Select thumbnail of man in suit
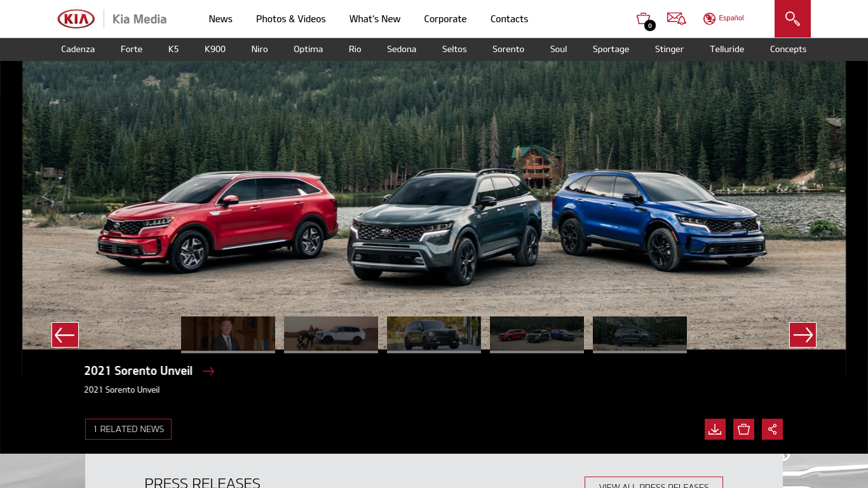Screen dimensions: 868x488 [x=228, y=334]
